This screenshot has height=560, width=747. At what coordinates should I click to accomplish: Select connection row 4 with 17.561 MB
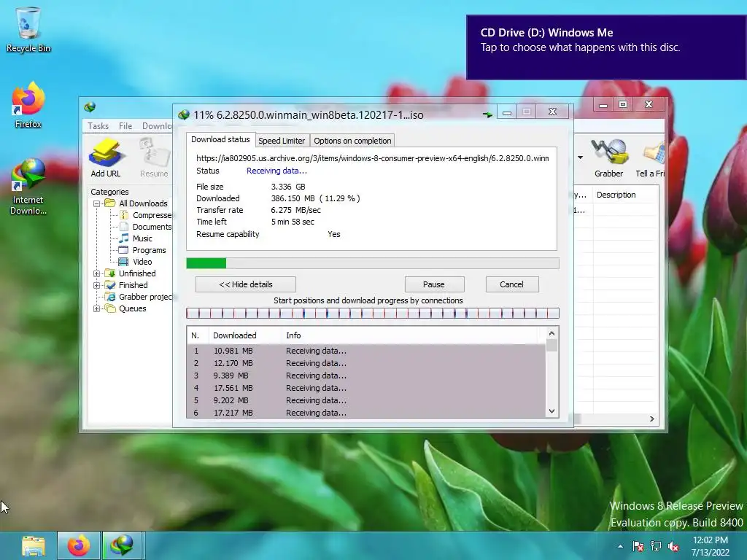pyautogui.click(x=366, y=388)
